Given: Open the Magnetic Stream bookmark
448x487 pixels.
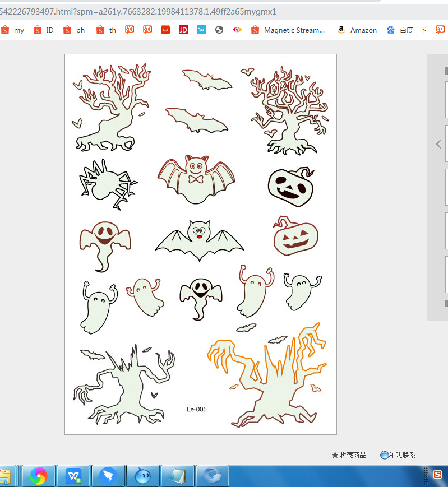Looking at the screenshot, I should (288, 30).
